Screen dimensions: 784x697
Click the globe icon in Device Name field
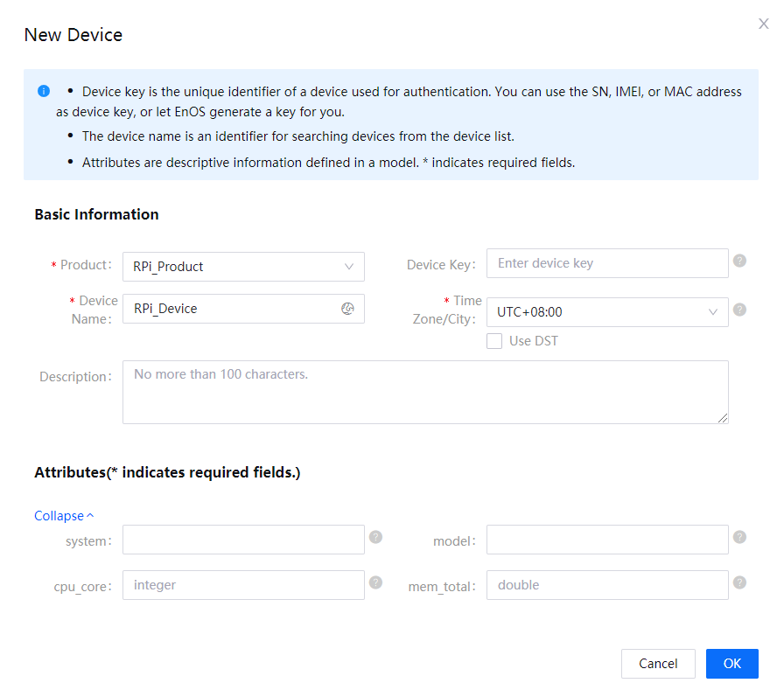347,309
